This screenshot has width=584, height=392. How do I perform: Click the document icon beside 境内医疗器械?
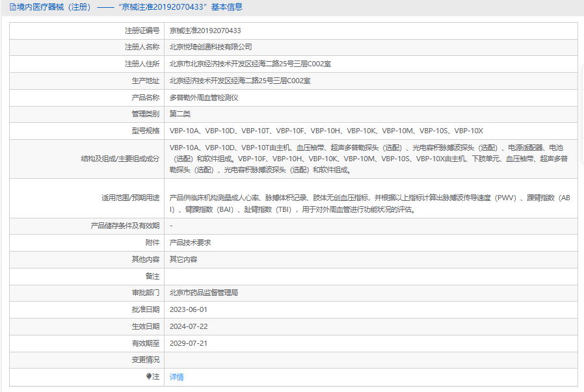5,7
